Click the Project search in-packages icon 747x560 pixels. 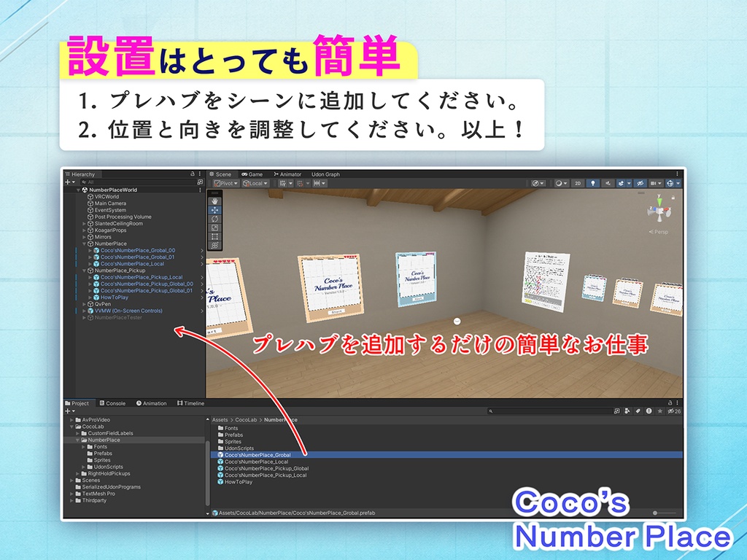point(617,411)
